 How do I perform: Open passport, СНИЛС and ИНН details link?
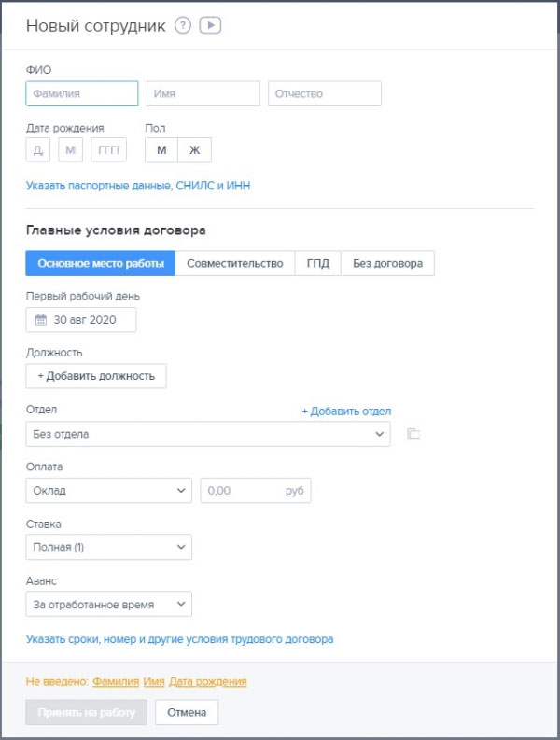[x=138, y=187]
